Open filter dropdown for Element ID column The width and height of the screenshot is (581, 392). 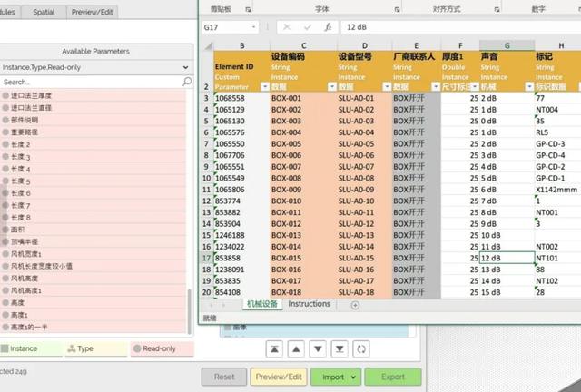point(265,86)
